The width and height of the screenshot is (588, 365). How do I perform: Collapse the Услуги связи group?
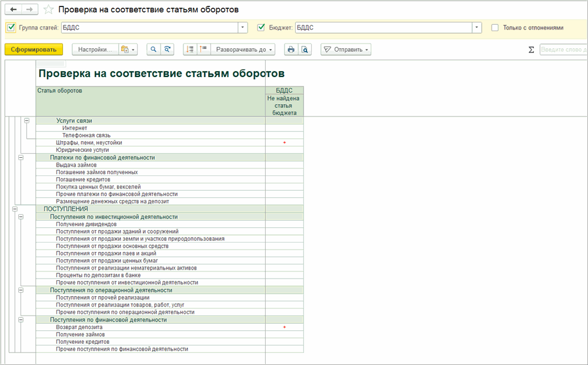[27, 121]
